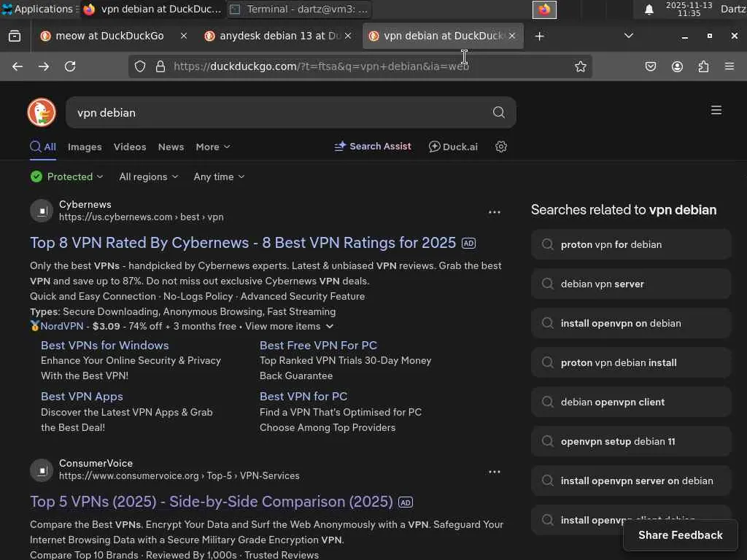
Task: Search proton vpn debian install suggestion
Action: pyautogui.click(x=631, y=363)
